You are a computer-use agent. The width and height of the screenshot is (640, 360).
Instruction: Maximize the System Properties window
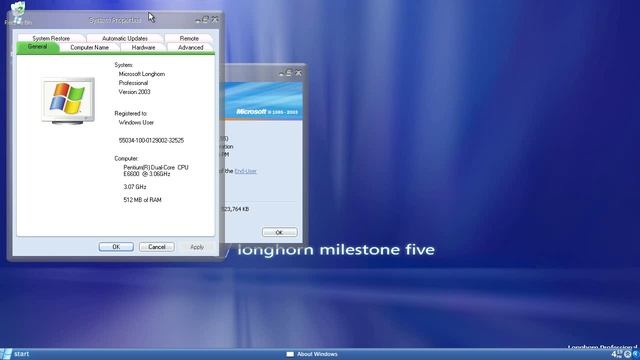click(x=206, y=19)
